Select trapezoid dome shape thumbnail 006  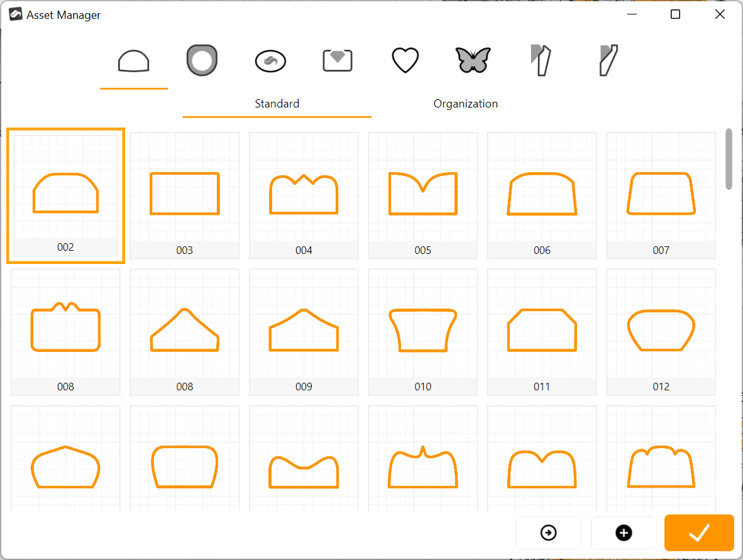[542, 195]
